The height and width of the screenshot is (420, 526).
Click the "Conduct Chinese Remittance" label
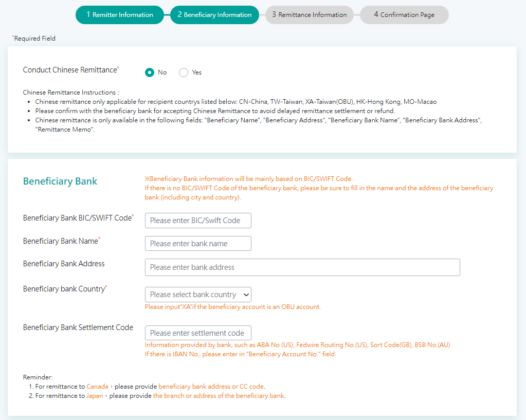pos(70,70)
